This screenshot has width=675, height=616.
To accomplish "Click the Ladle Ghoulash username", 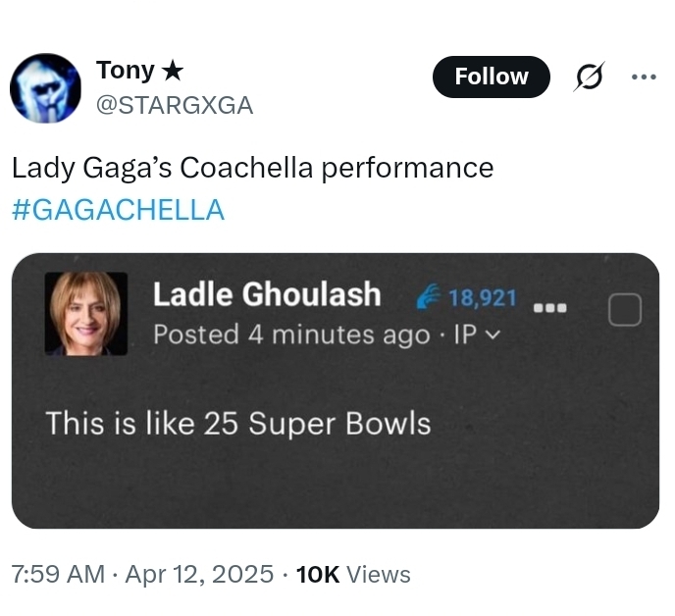I will (x=267, y=294).
